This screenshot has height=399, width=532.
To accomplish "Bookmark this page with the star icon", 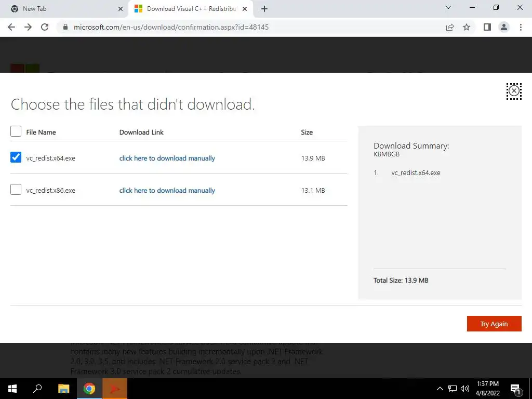I will click(467, 27).
